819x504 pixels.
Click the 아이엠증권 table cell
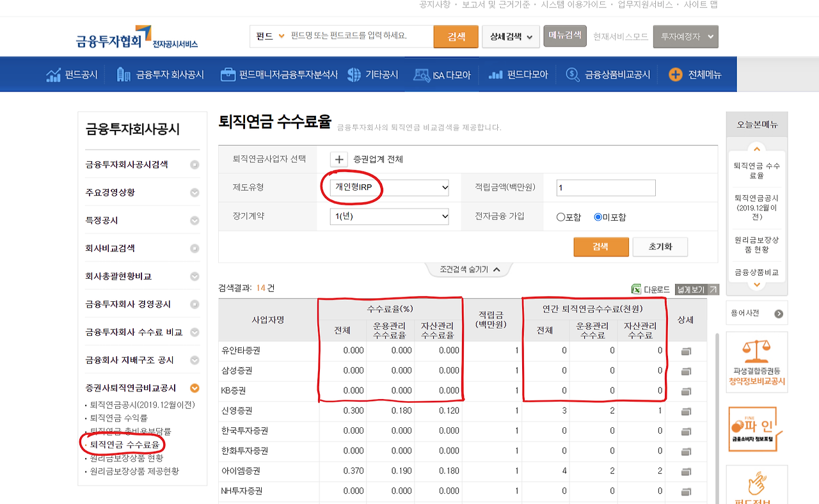pos(268,471)
